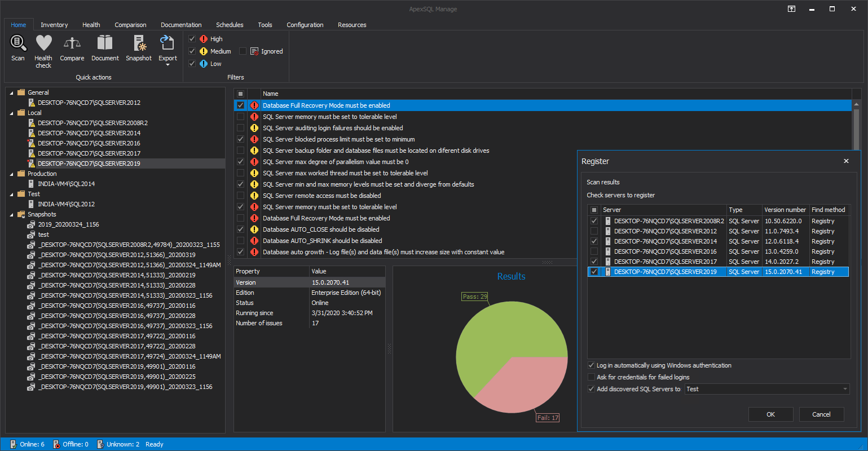Sort Register list by Find method header
This screenshot has height=451, width=868.
[x=829, y=210]
